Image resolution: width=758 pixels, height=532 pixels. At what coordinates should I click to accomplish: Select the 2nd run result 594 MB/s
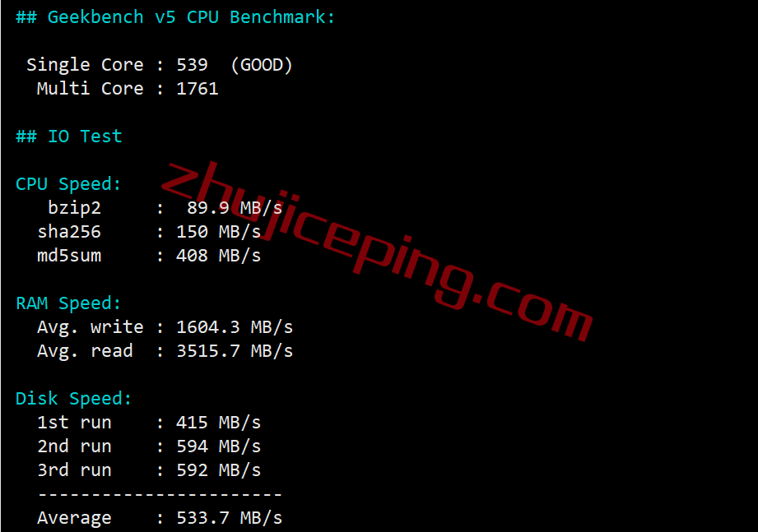point(218,446)
